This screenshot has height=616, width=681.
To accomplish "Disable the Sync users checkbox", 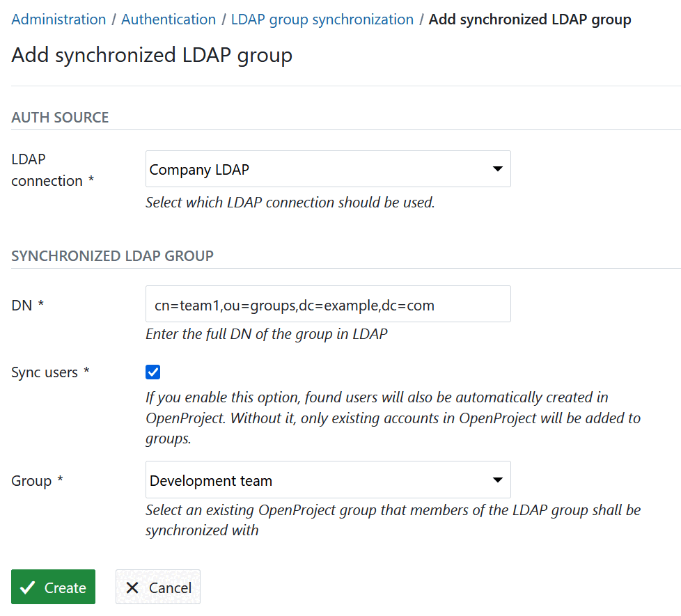I will click(152, 372).
